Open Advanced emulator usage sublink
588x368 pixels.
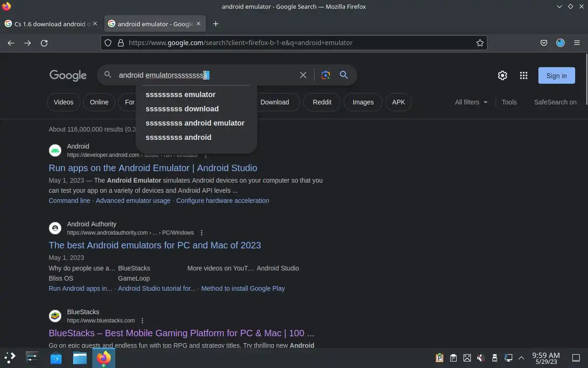133,201
